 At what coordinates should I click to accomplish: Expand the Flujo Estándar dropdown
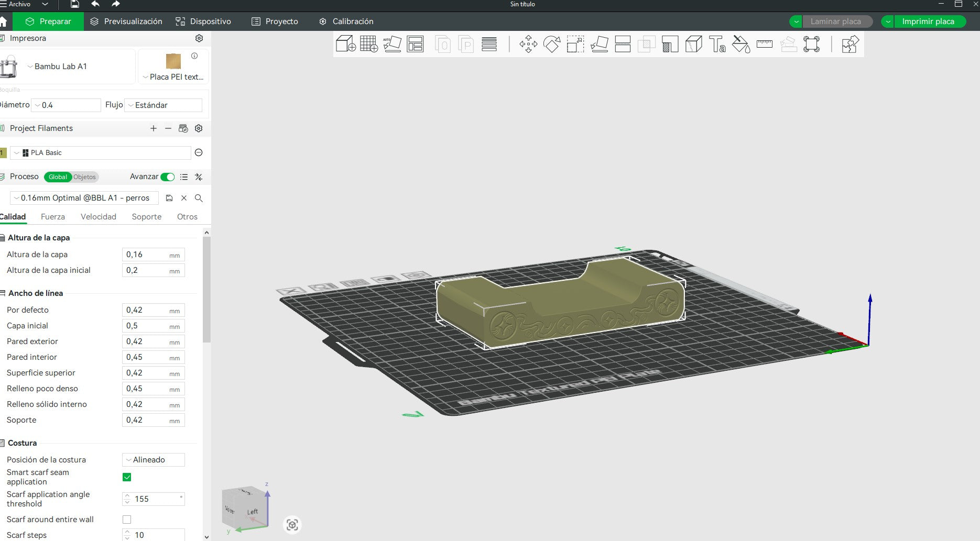[164, 105]
